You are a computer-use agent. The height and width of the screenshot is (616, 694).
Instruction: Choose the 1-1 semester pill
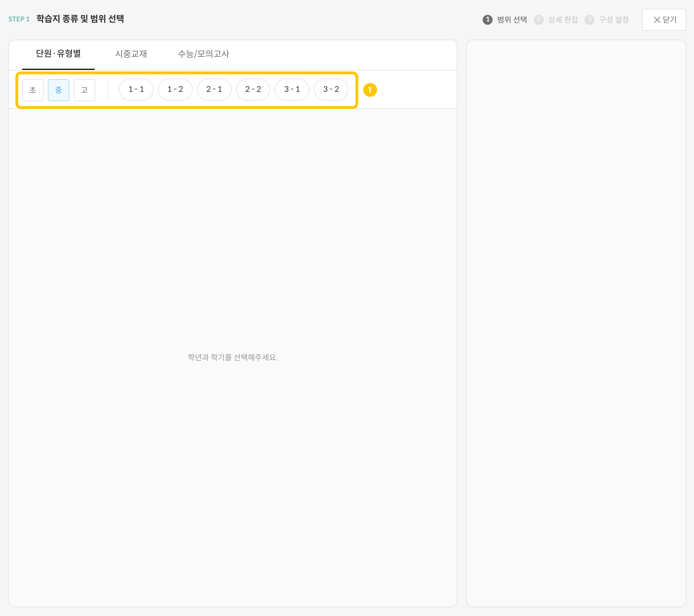tap(136, 90)
